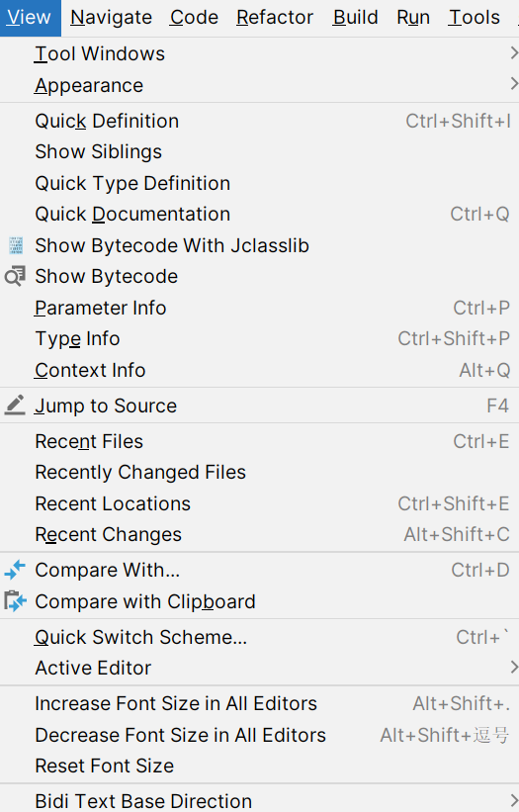
Task: Select Quick Switch Scheme...
Action: (x=259, y=637)
